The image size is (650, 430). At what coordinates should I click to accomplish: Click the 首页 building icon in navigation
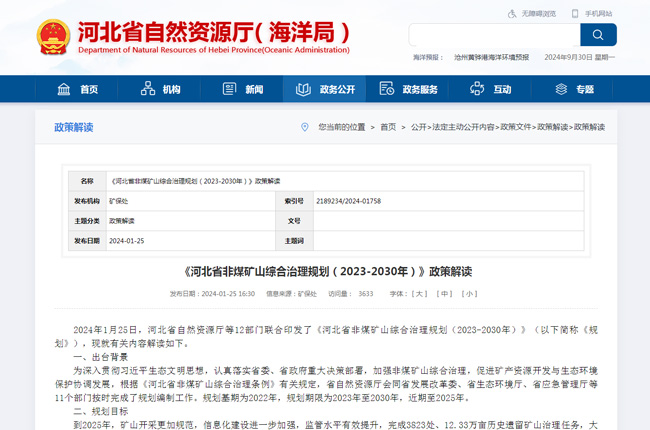click(x=64, y=89)
